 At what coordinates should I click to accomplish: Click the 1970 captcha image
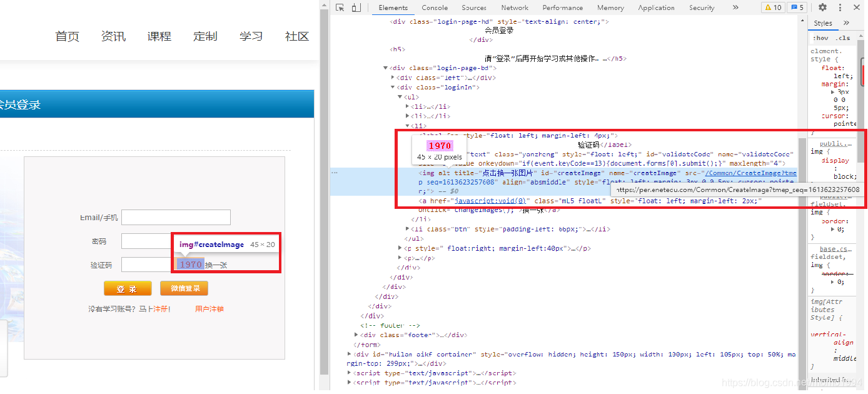190,265
